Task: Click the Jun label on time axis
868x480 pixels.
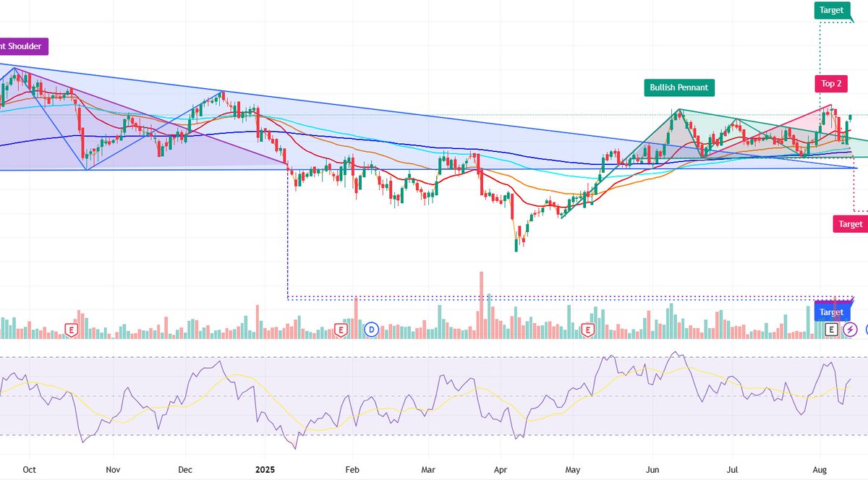Action: coord(653,468)
